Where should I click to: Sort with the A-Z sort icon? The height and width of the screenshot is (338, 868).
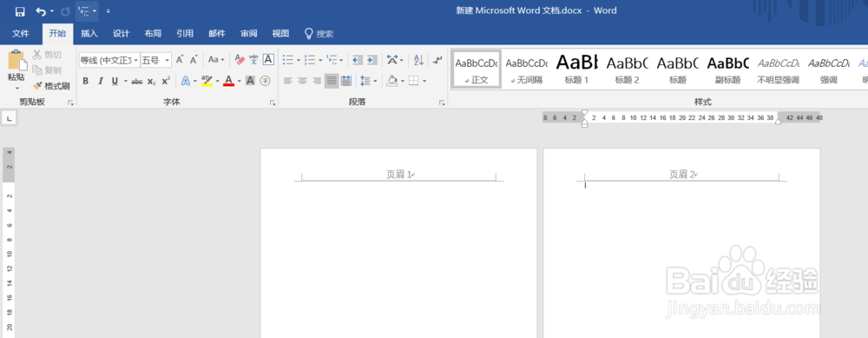tap(419, 59)
